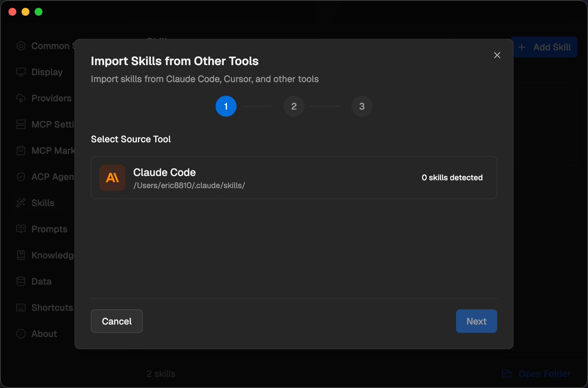The height and width of the screenshot is (388, 588).
Task: Open MCP Settings from the sidebar
Action: [21, 124]
